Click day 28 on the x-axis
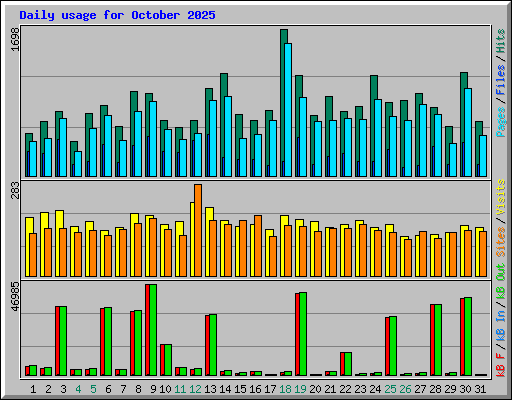 coord(435,389)
